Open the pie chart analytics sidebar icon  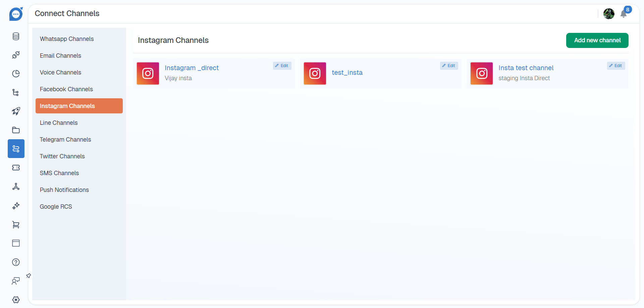coord(16,73)
